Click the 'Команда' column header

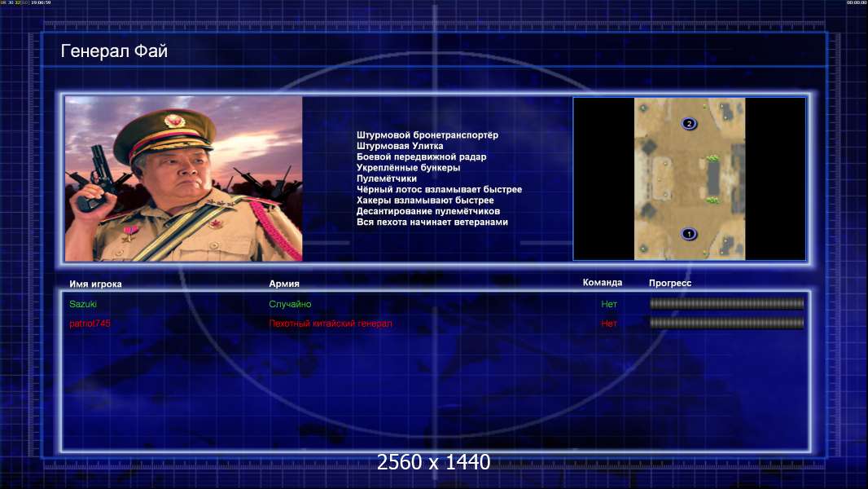603,283
